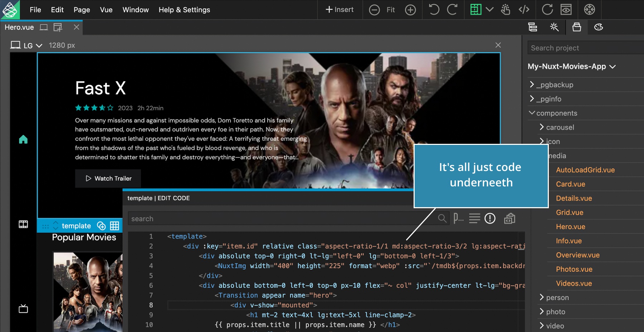Click the template element up-down selector arrows

55,226
